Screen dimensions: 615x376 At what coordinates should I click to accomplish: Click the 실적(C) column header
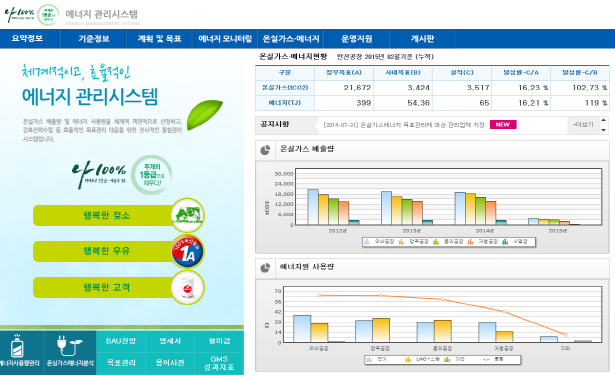pos(462,73)
